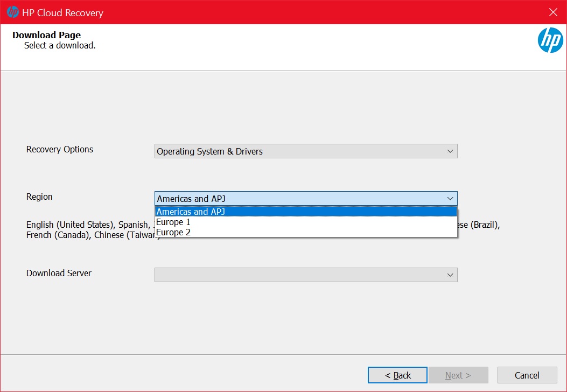The height and width of the screenshot is (392, 567).
Task: Click the Recovery Options dropdown arrow
Action: (450, 151)
